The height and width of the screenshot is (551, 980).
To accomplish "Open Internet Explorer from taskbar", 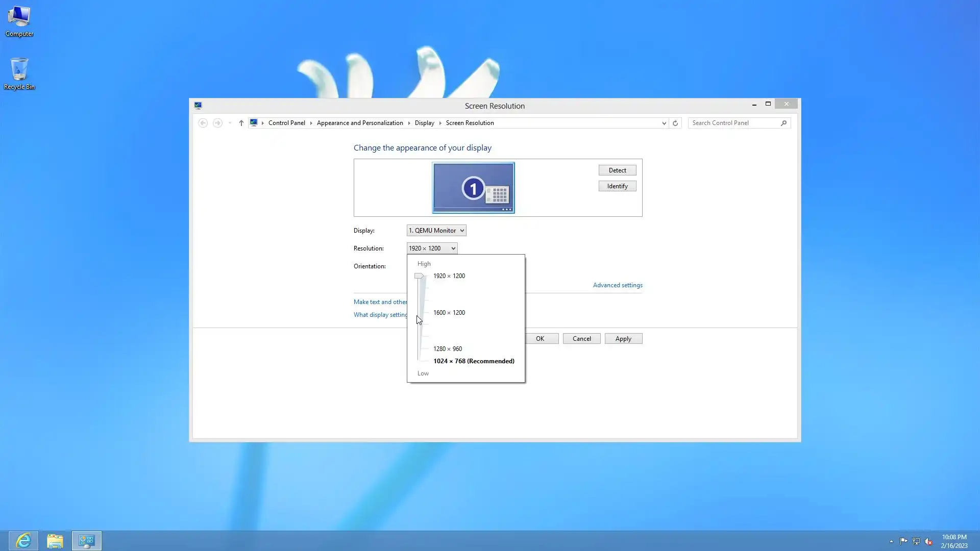I will click(x=23, y=540).
